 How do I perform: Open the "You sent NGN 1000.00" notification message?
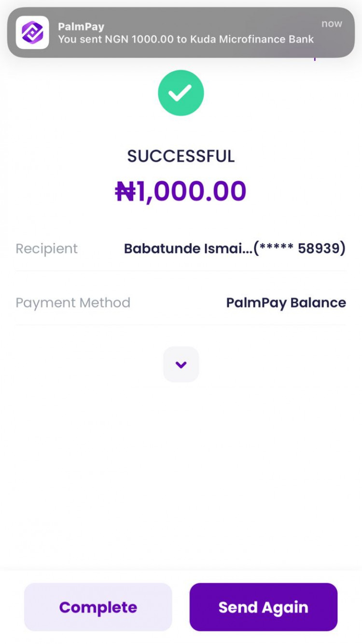pos(186,40)
